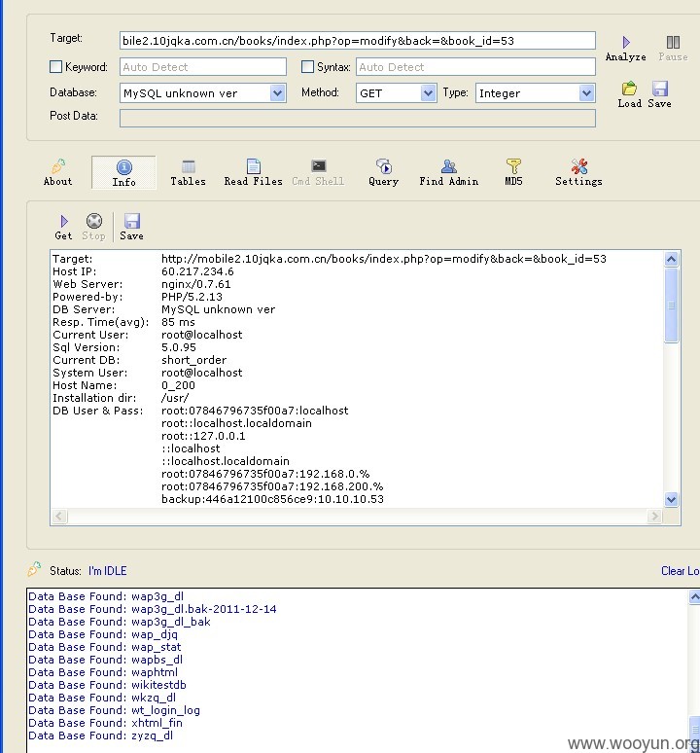Open the Read Files section
Image resolution: width=700 pixels, height=753 pixels.
pyautogui.click(x=254, y=172)
